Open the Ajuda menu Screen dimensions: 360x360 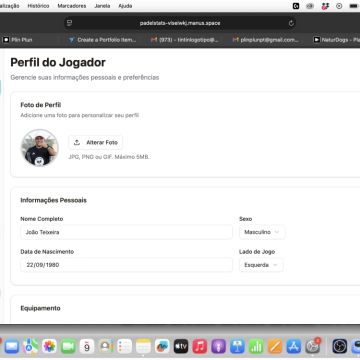(125, 6)
